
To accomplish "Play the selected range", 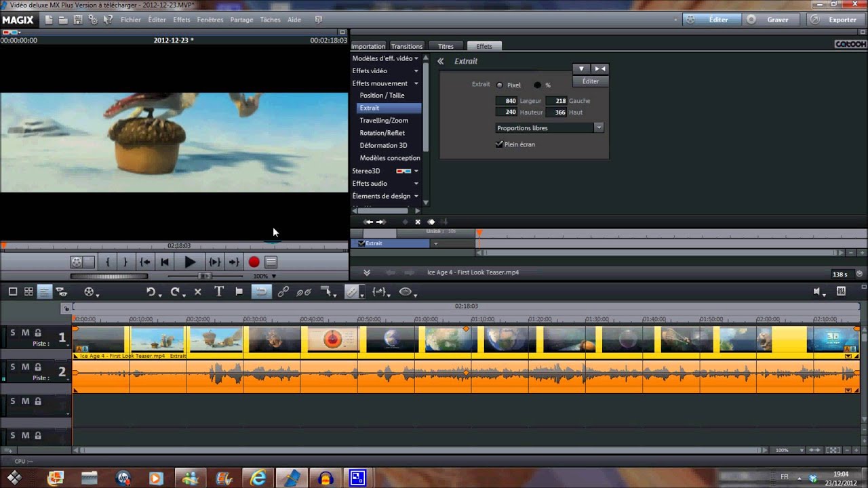I will click(x=214, y=262).
